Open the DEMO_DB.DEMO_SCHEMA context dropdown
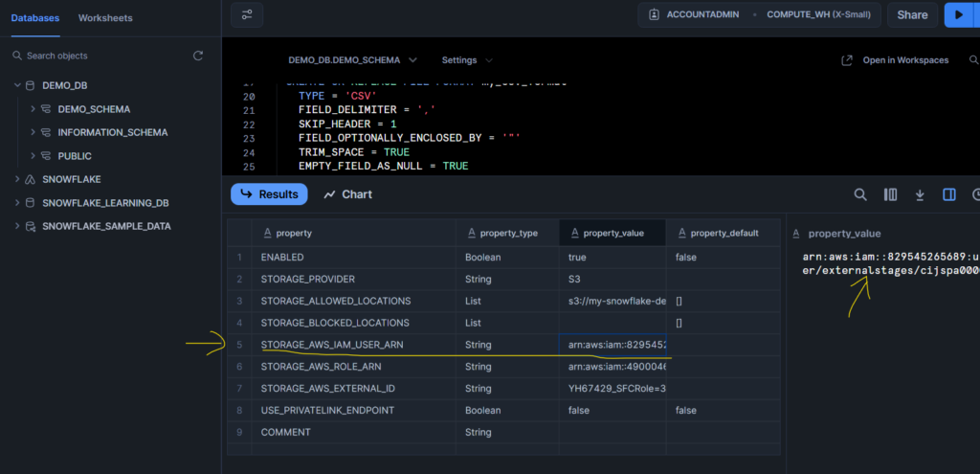 coord(352,60)
